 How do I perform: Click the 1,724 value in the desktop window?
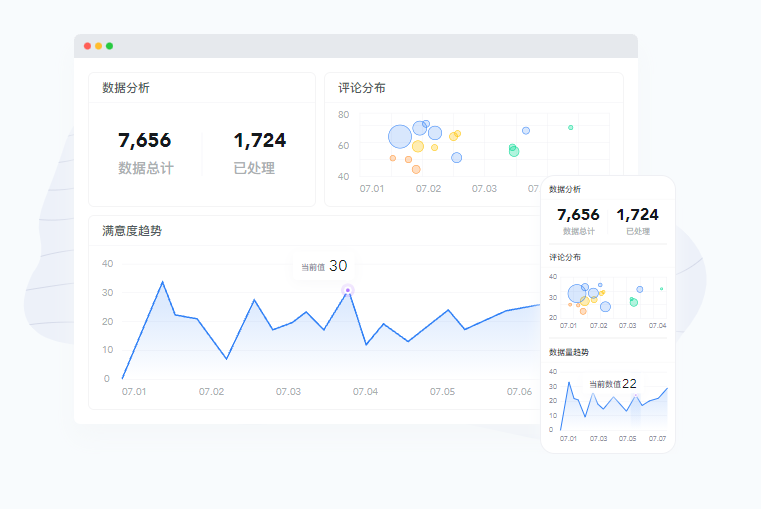260,140
